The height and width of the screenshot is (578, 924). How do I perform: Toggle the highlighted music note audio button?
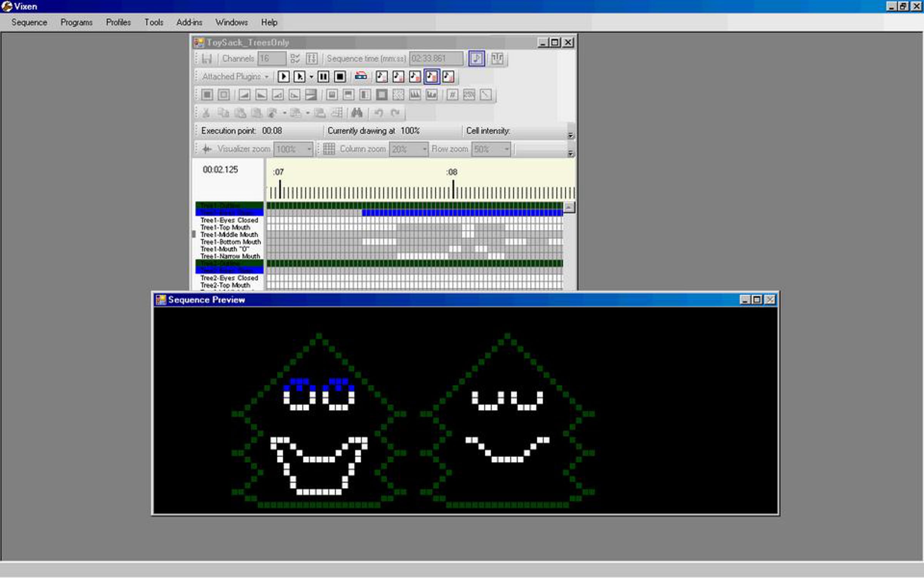click(477, 59)
